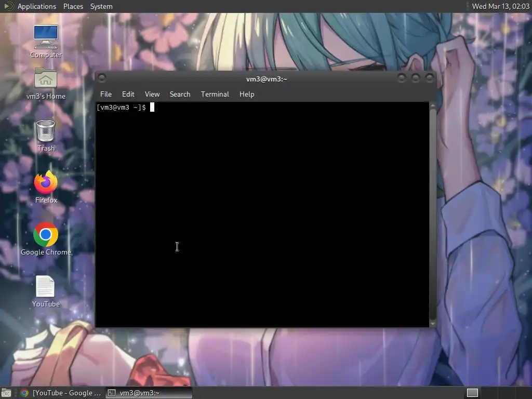The height and width of the screenshot is (399, 532).
Task: Open the terminal View menu
Action: (152, 95)
